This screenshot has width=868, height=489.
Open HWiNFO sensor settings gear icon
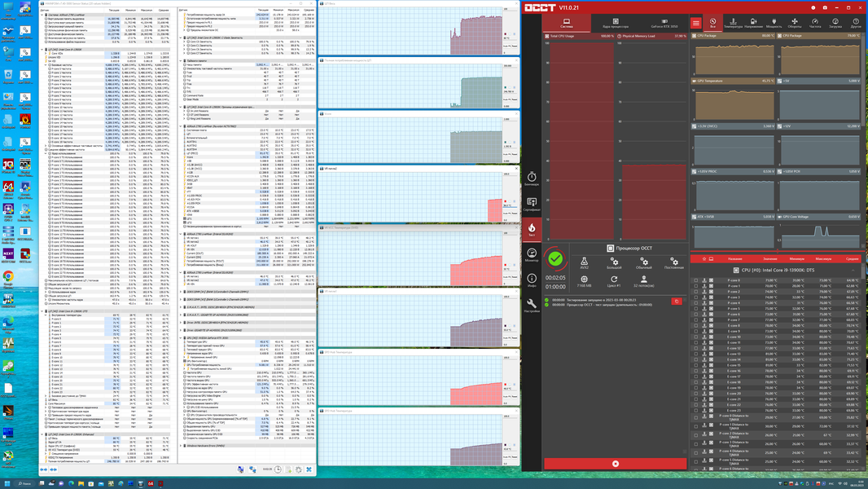pyautogui.click(x=298, y=469)
